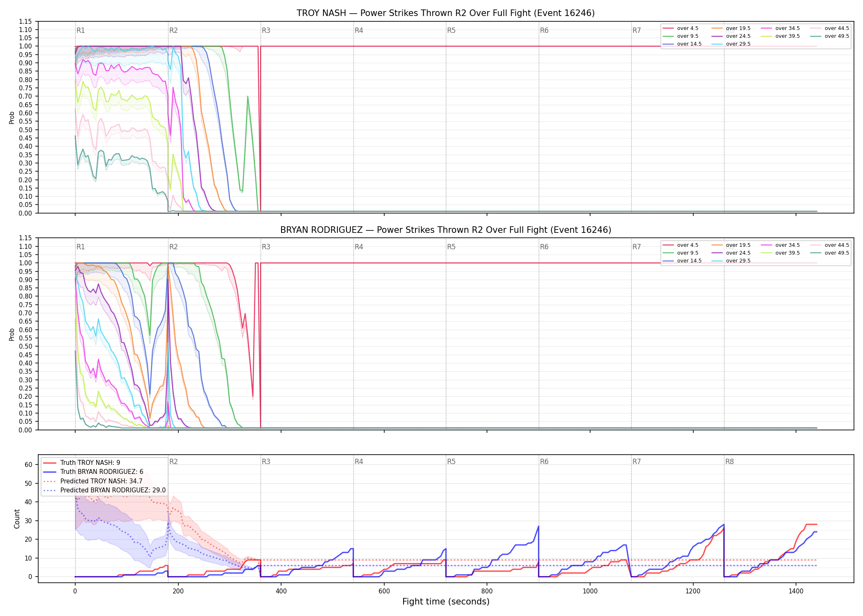
Task: Click the x-axis tick label 400
Action: [x=281, y=591]
